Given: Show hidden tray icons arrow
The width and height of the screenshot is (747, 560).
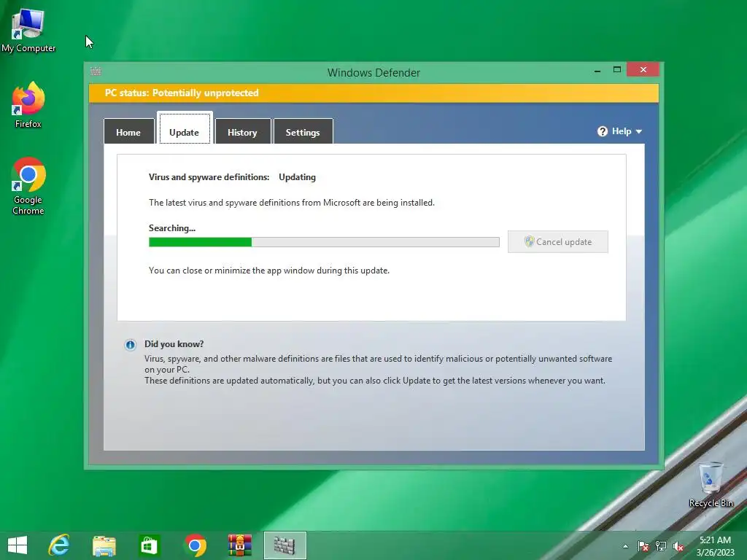Looking at the screenshot, I should tap(625, 546).
